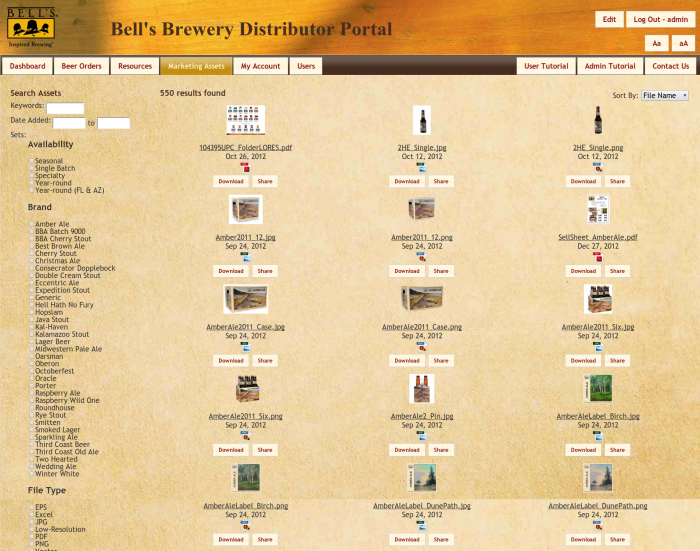Screen dimensions: 700x551
Task: Focus the Keywords search field
Action: pyautogui.click(x=65, y=109)
